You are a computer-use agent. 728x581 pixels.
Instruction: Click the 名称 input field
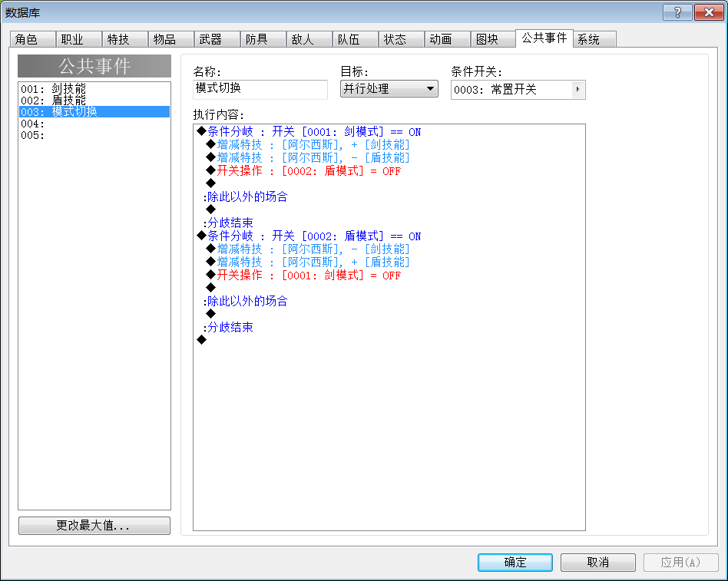tap(260, 89)
